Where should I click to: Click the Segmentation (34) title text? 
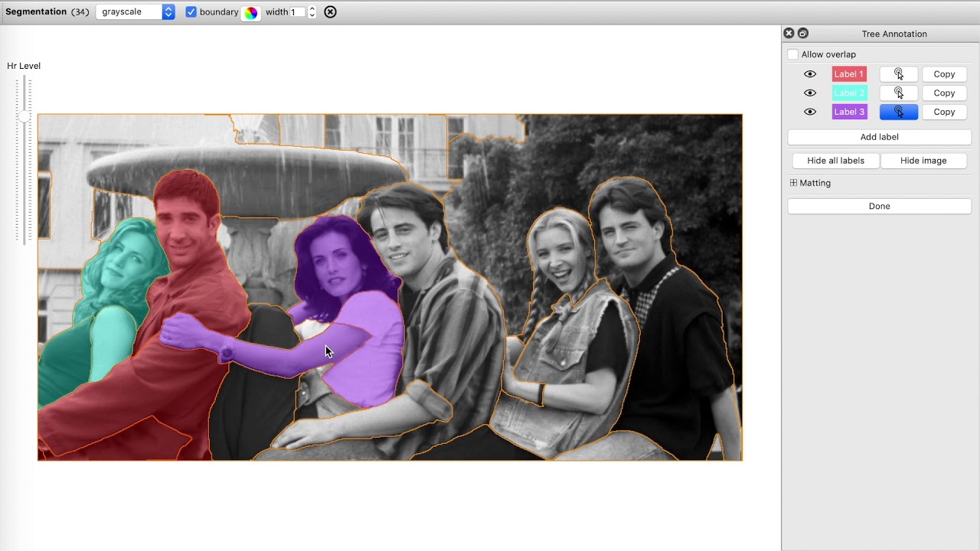click(47, 12)
